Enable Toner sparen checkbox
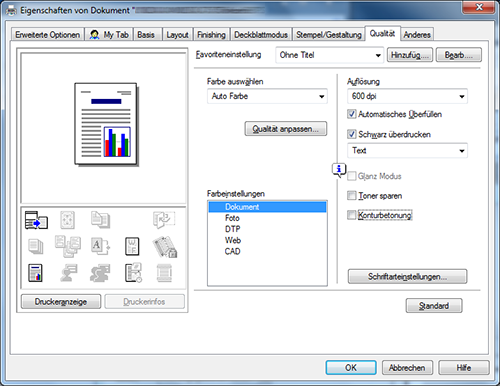Viewport: 500px width, 386px height. pyautogui.click(x=351, y=195)
